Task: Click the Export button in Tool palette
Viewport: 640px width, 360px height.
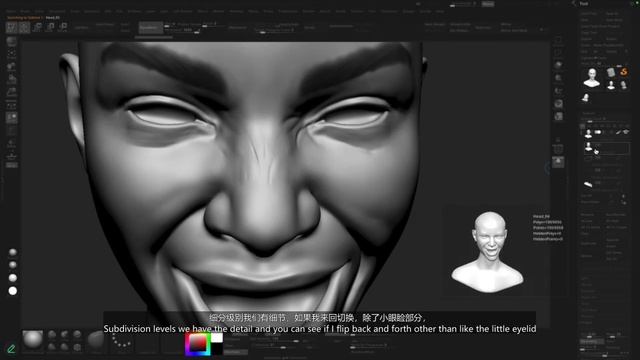Action: coord(611,39)
